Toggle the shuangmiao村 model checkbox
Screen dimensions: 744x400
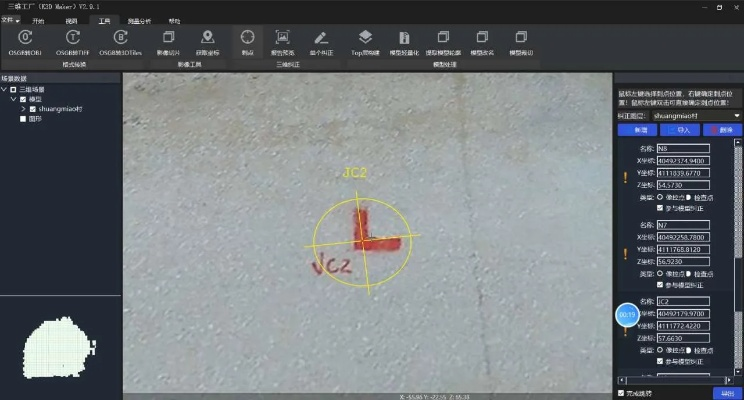click(x=33, y=109)
